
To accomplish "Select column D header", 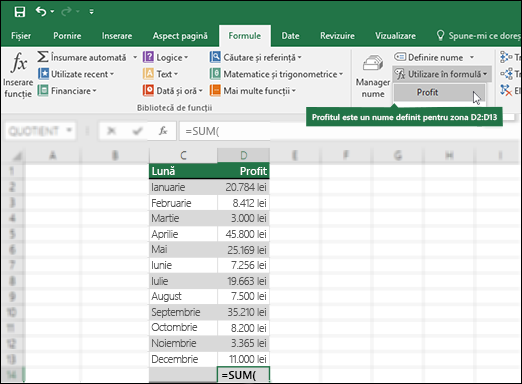I will (243, 155).
